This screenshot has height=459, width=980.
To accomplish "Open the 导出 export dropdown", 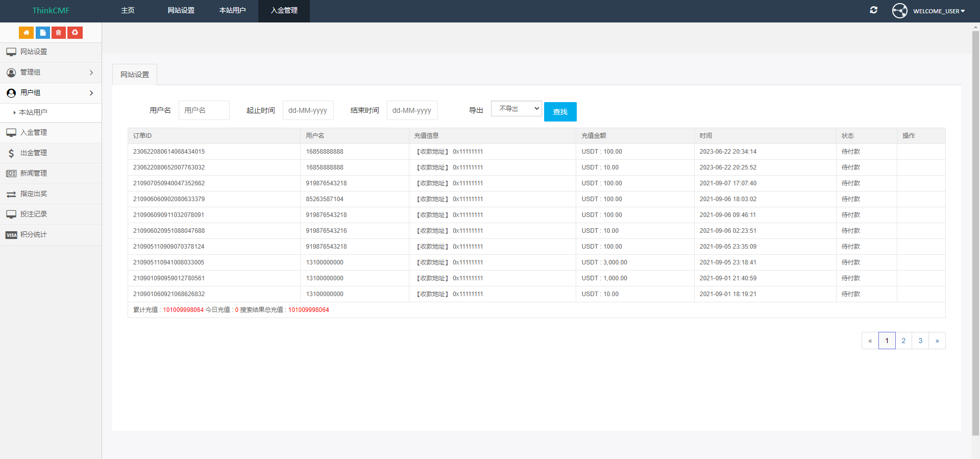I will coord(516,109).
